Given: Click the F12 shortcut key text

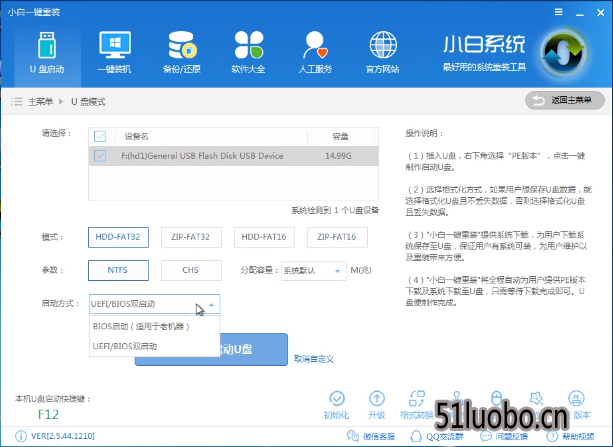Looking at the screenshot, I should click(x=48, y=414).
